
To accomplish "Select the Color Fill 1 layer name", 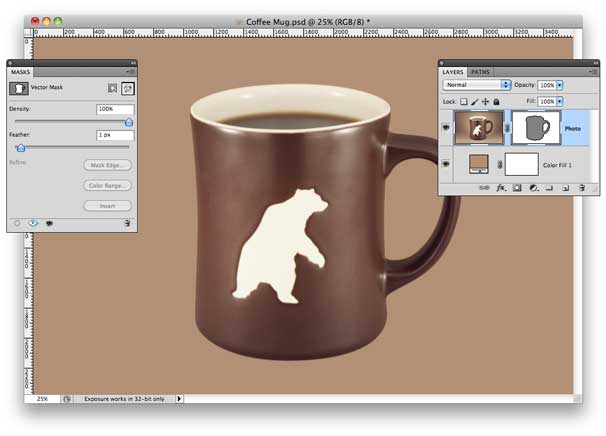I will pyautogui.click(x=557, y=165).
